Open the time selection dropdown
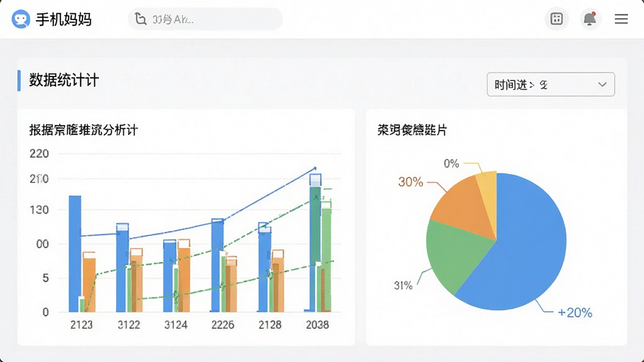Screen dimensions: 644x362 pos(551,85)
